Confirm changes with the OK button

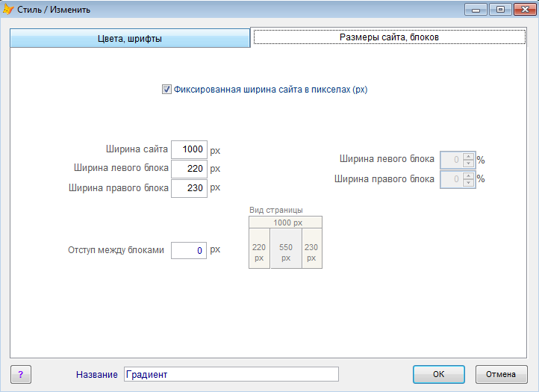438,374
